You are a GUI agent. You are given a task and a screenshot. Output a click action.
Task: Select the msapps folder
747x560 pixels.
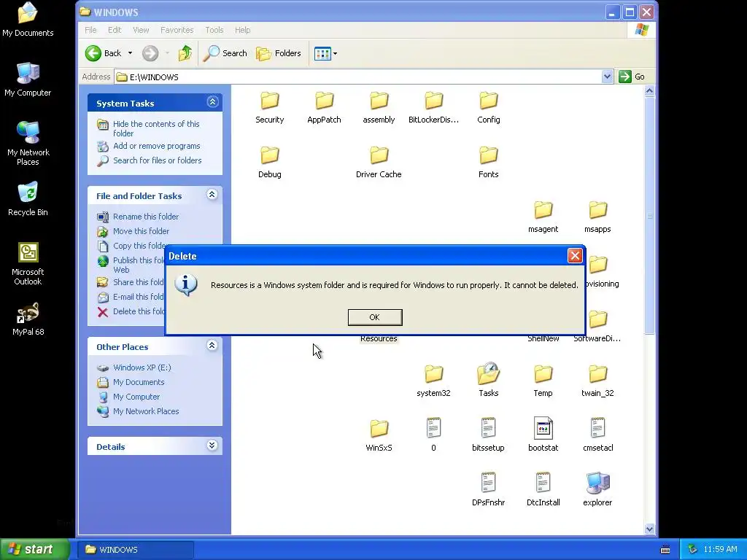click(598, 217)
